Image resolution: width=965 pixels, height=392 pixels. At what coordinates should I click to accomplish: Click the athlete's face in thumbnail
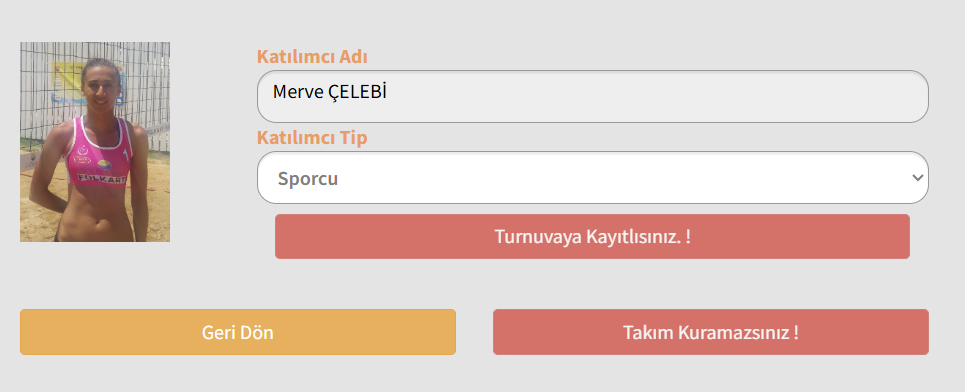(100, 85)
